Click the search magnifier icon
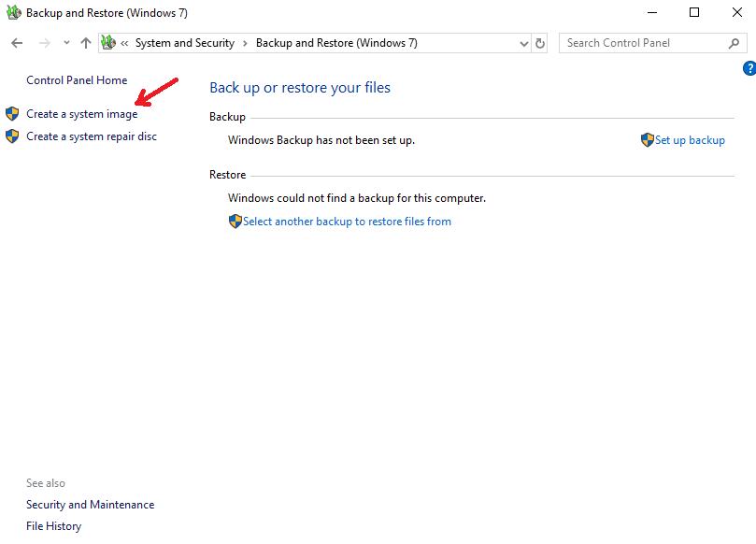 click(734, 43)
